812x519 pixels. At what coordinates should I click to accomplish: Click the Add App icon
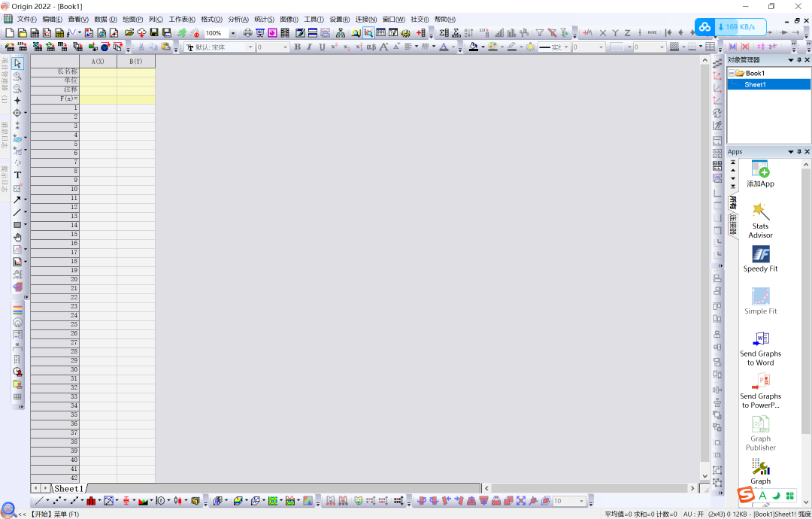click(760, 174)
